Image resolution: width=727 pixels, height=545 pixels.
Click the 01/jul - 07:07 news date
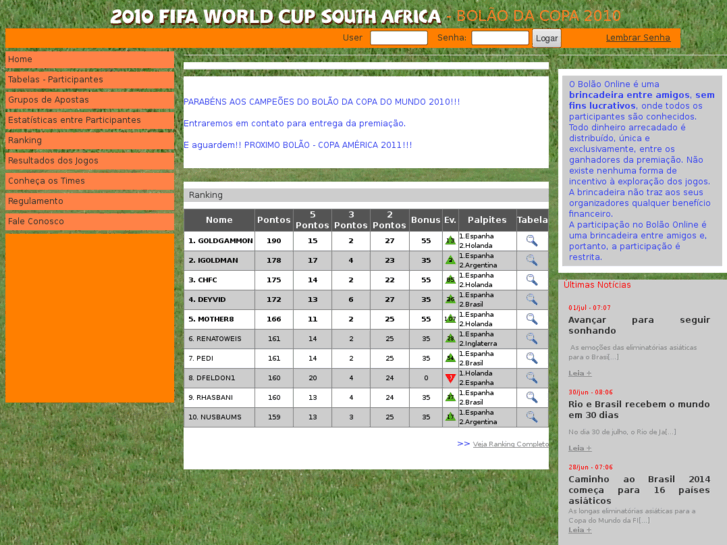point(589,308)
